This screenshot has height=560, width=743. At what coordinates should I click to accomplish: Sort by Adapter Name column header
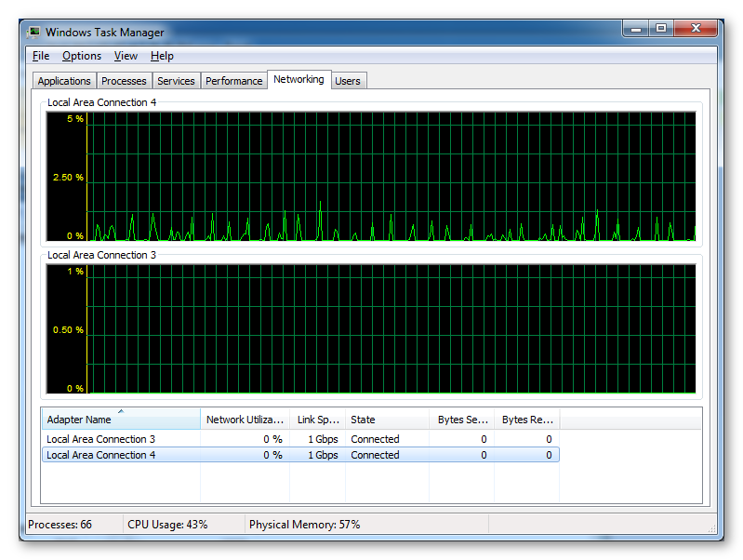click(x=121, y=420)
